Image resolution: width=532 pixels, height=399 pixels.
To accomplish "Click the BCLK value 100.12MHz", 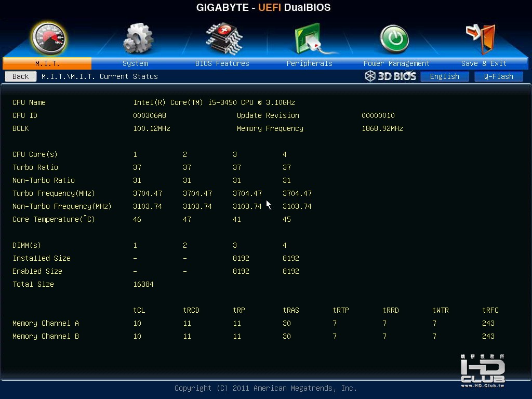I will 151,129.
